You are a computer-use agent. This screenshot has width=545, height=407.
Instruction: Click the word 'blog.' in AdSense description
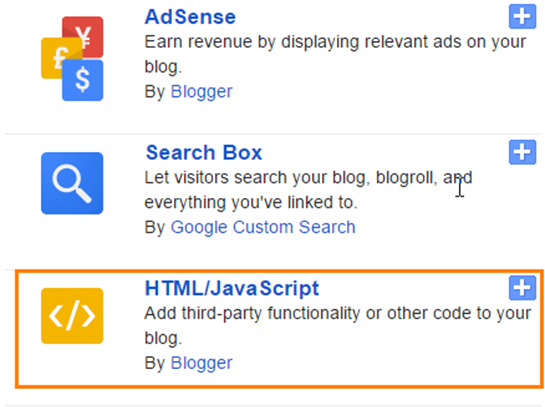(x=163, y=67)
